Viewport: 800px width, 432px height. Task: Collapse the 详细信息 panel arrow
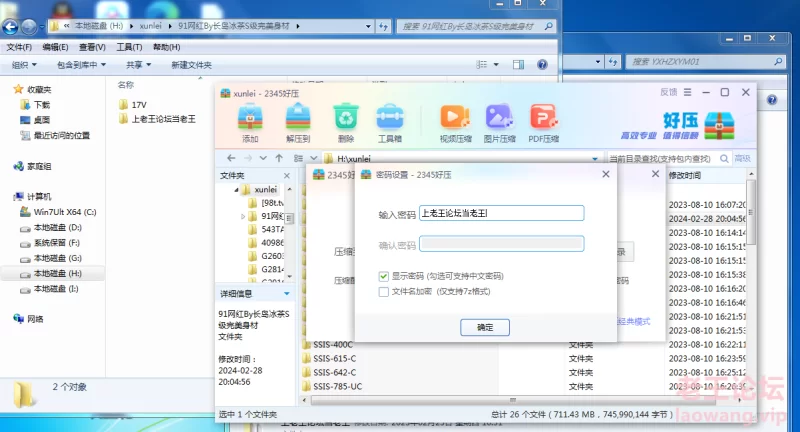pos(287,294)
